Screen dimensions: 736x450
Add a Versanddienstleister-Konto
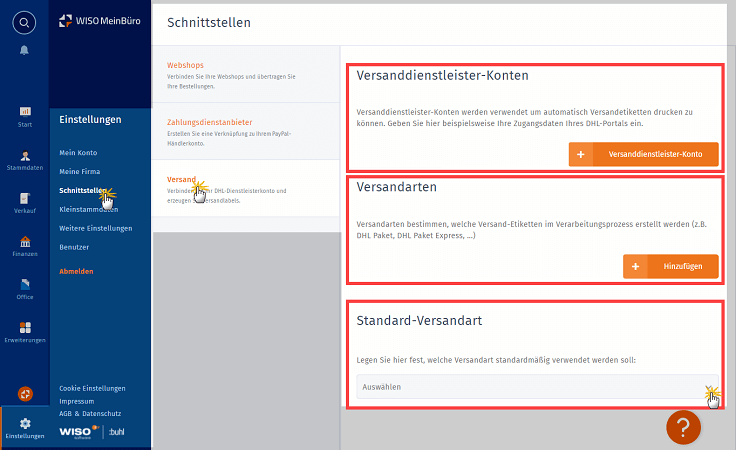point(644,154)
